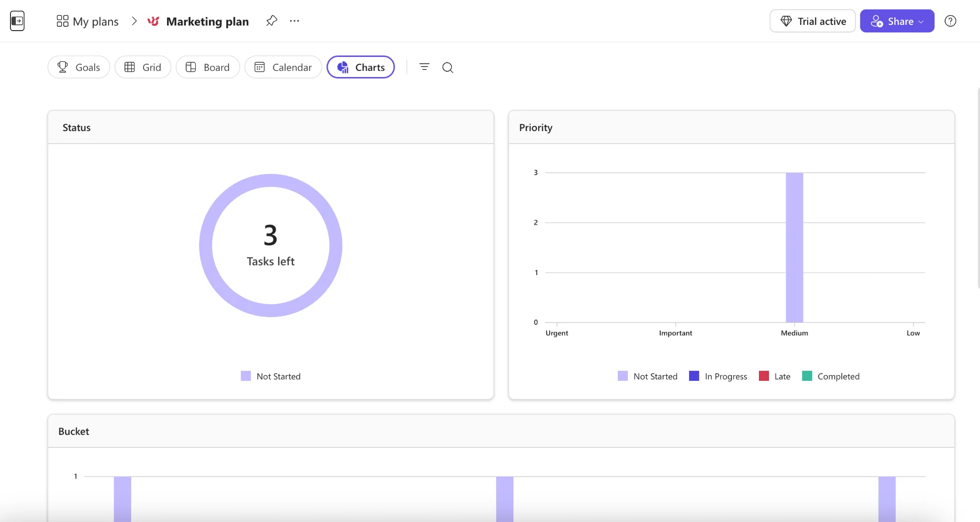Viewport: 980px width, 522px height.
Task: Click the Medium priority bar
Action: pos(794,247)
